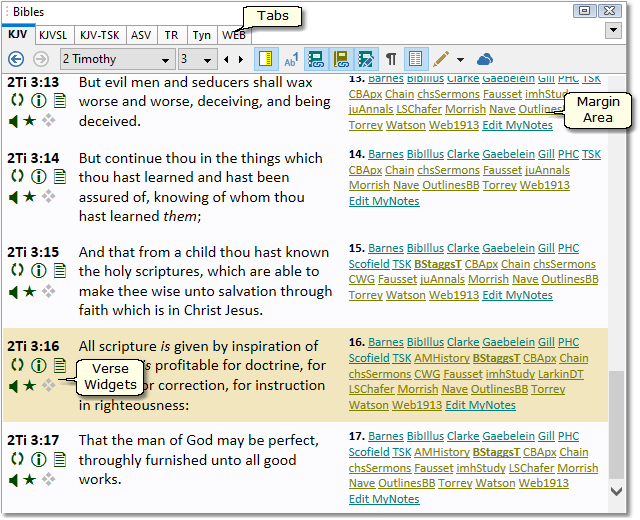Go to next chapter with right triangle

241,60
